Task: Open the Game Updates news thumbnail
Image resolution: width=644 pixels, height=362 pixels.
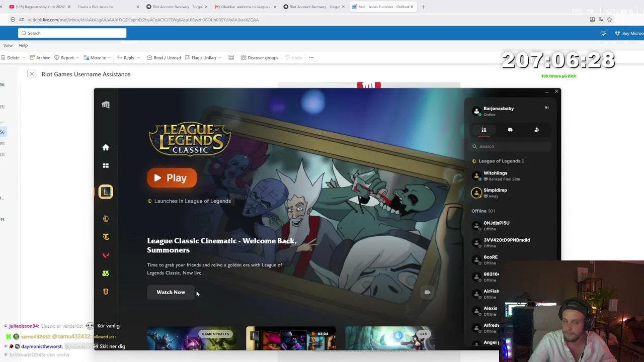Action: (192, 339)
